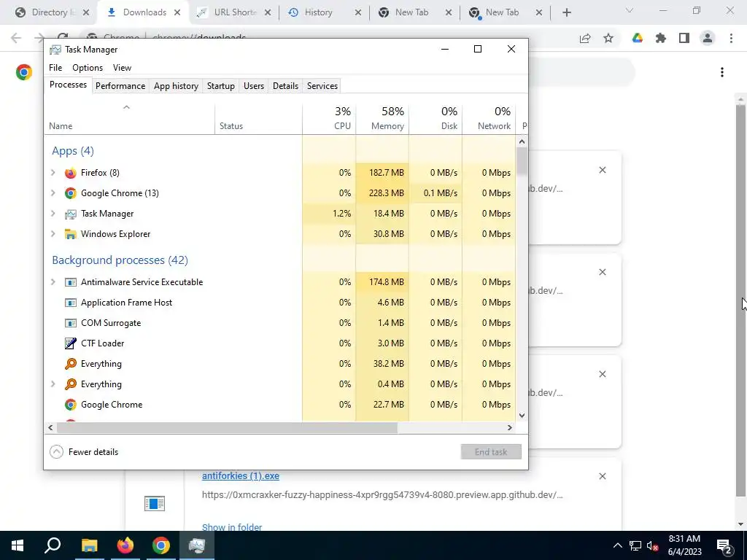The height and width of the screenshot is (560, 747).
Task: Click the Everything icon beside 0.4 MB
Action: tap(71, 384)
